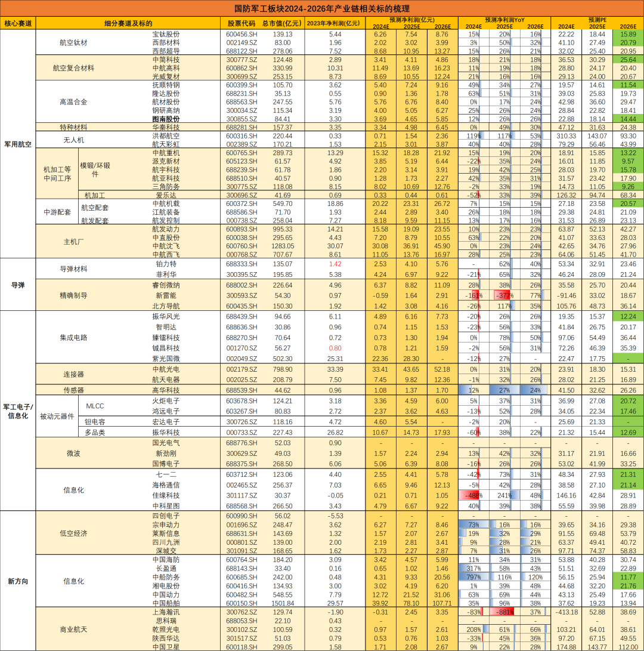This screenshot has width=644, height=651.
Task: Select the 主机厂 sub-sector cell
Action: [73, 242]
